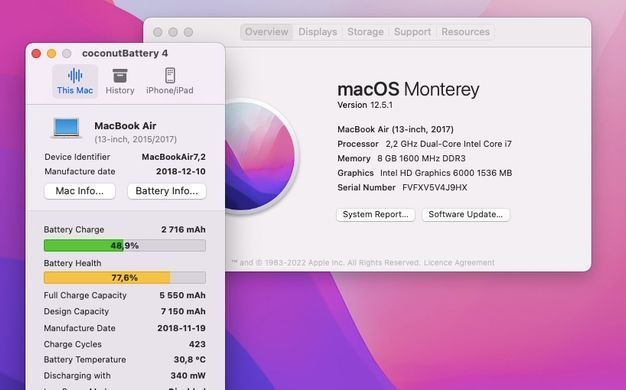Click the Design Capacity value 7 150 mAh

[x=183, y=311]
